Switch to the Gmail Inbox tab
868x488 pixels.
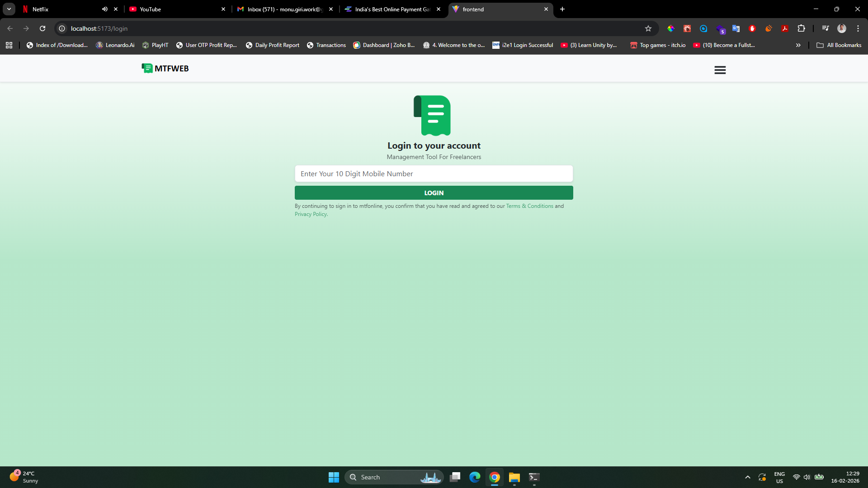point(283,9)
